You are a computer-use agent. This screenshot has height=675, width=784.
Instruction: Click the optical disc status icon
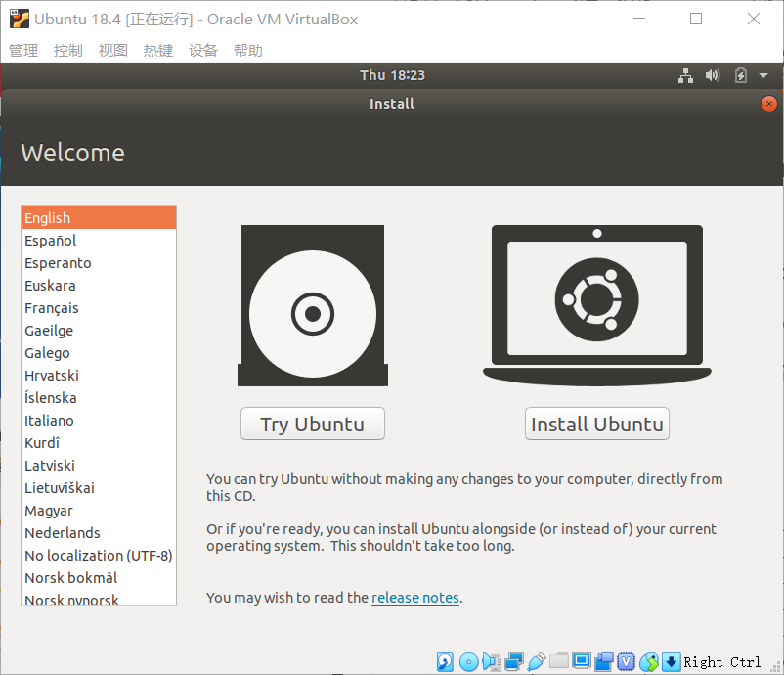click(468, 662)
